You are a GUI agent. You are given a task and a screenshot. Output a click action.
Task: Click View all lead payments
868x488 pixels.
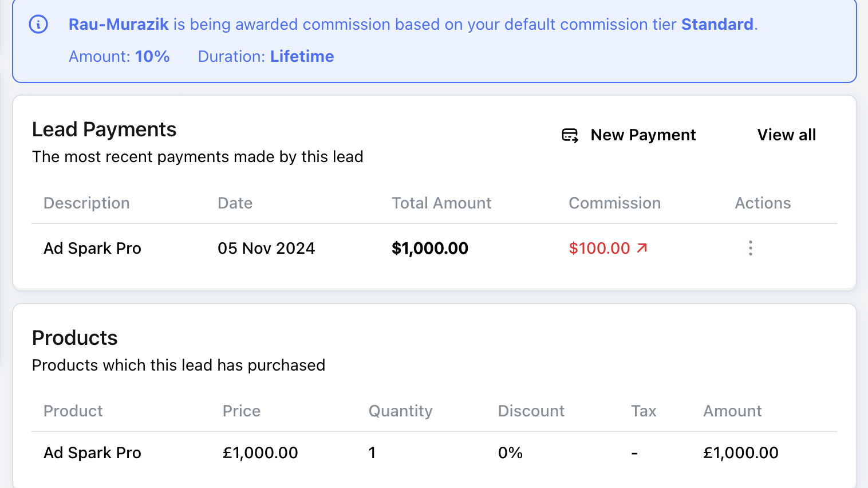point(786,135)
